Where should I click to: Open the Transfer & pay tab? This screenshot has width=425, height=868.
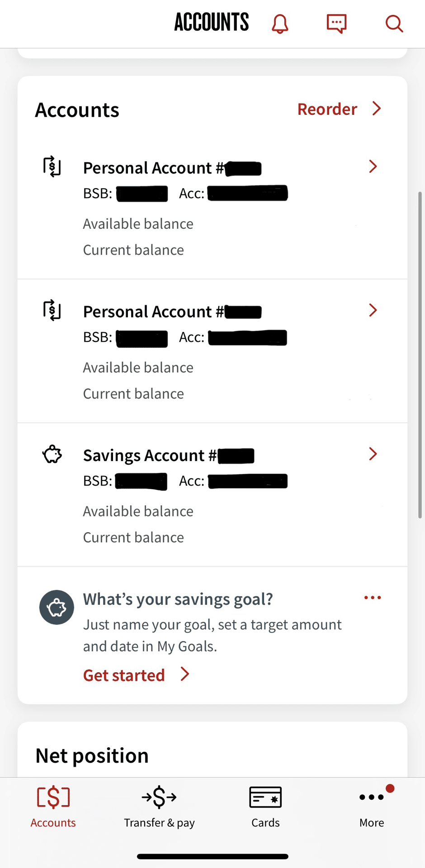[159, 807]
